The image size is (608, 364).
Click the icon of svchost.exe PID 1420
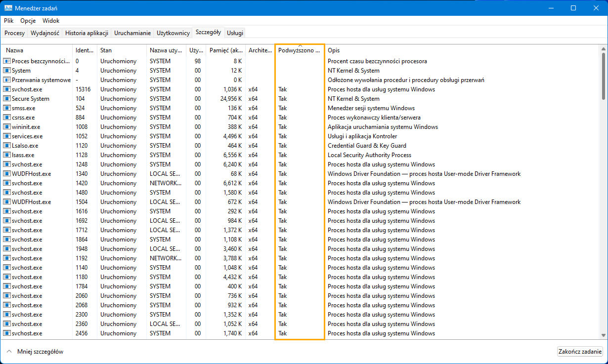tap(7, 183)
